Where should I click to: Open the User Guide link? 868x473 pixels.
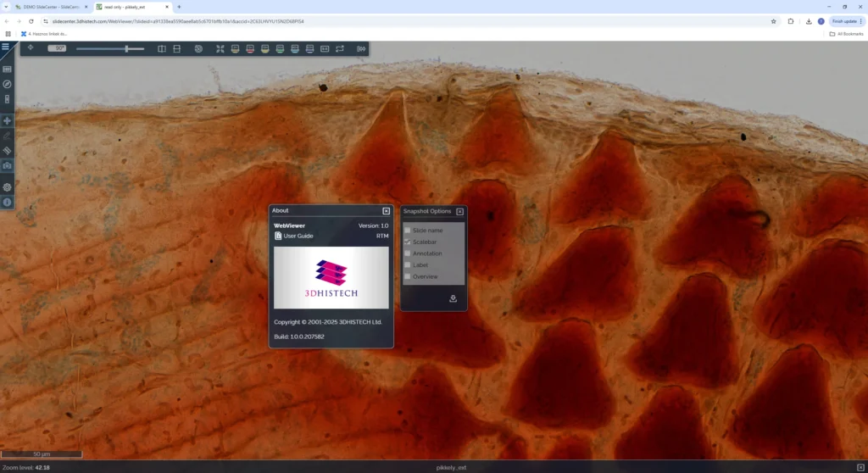point(294,236)
